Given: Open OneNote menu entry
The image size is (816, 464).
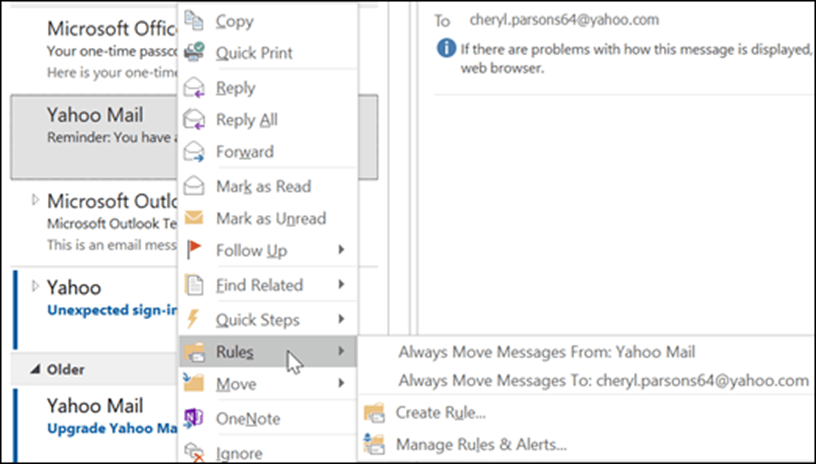Looking at the screenshot, I should tap(267, 418).
